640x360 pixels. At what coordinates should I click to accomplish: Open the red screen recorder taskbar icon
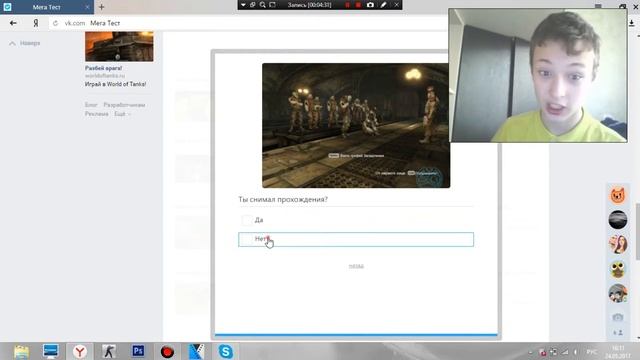pos(167,351)
